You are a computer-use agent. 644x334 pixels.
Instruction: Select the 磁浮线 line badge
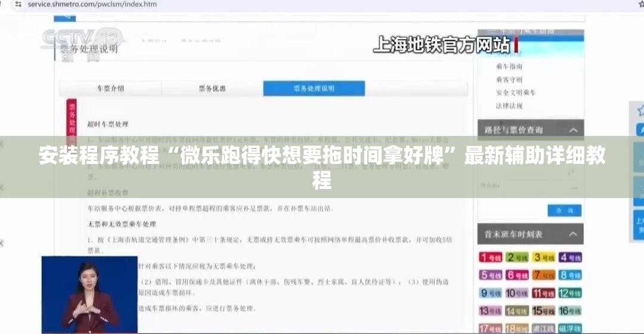click(570, 329)
